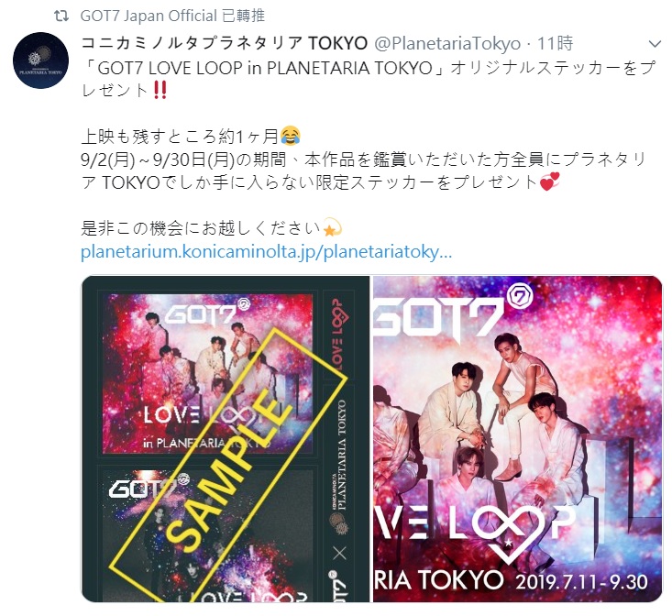Open the SAMPLE sticker image on the left
This screenshot has width=672, height=616.
(x=226, y=439)
